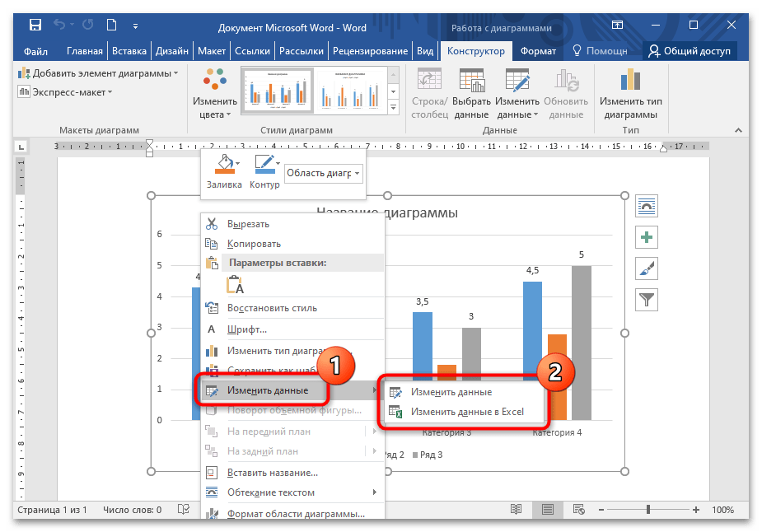Open the Customize Quick Access Toolbar arrow
This screenshot has width=762, height=532.
[x=135, y=26]
